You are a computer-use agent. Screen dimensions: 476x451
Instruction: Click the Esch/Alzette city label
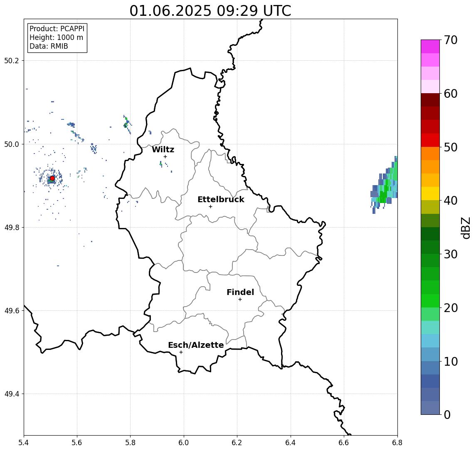click(x=196, y=345)
